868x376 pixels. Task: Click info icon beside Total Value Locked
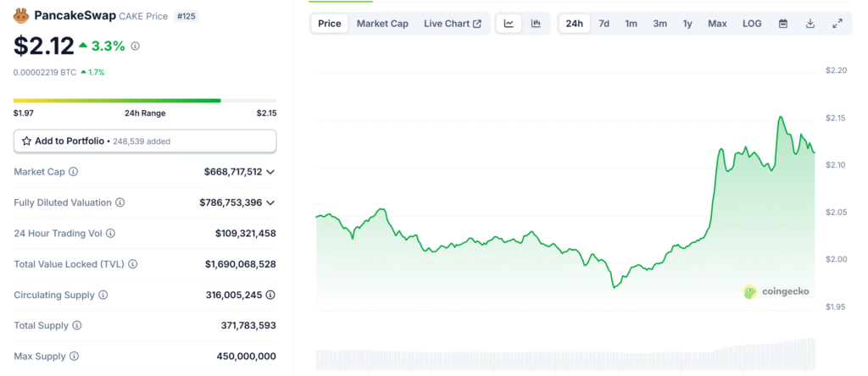coord(134,264)
